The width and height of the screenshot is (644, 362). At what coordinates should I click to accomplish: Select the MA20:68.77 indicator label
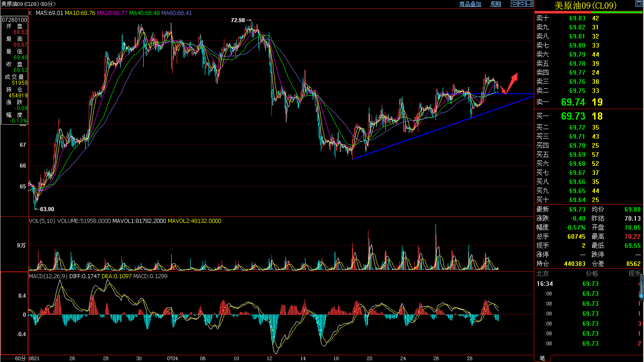pyautogui.click(x=112, y=13)
